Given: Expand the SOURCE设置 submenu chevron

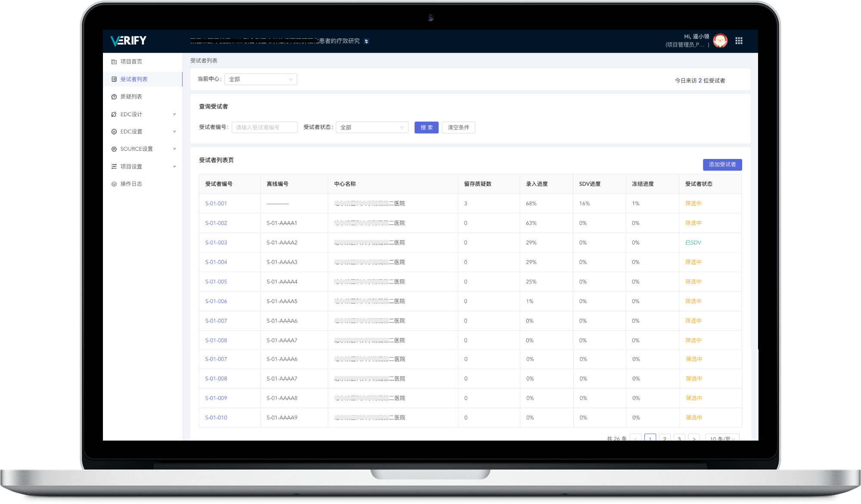Looking at the screenshot, I should tap(174, 149).
